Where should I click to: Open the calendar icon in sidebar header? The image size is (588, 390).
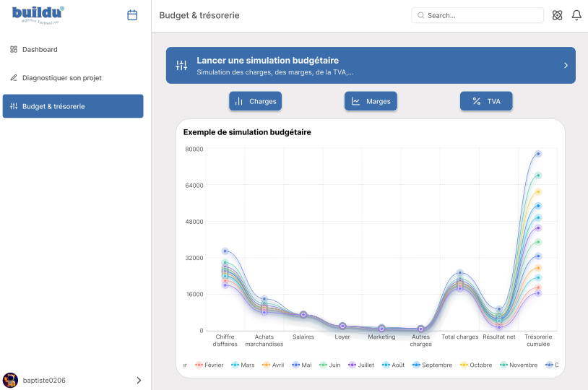pyautogui.click(x=132, y=15)
